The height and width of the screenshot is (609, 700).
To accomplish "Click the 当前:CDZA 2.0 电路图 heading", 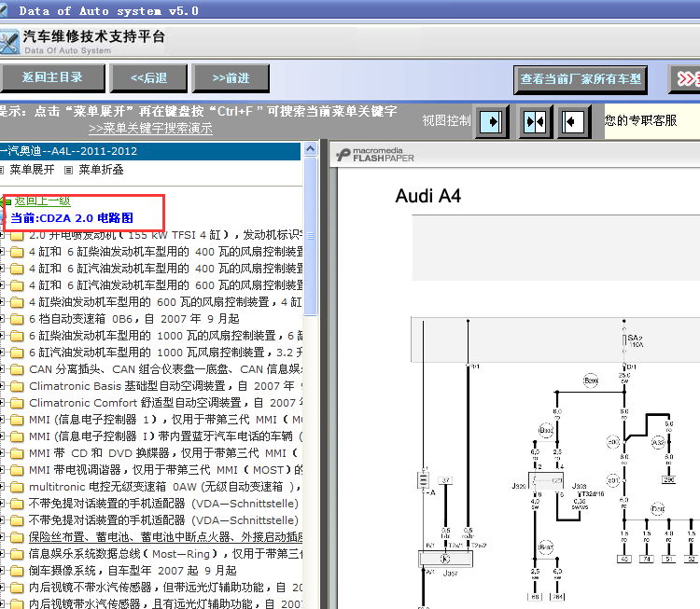I will click(72, 218).
